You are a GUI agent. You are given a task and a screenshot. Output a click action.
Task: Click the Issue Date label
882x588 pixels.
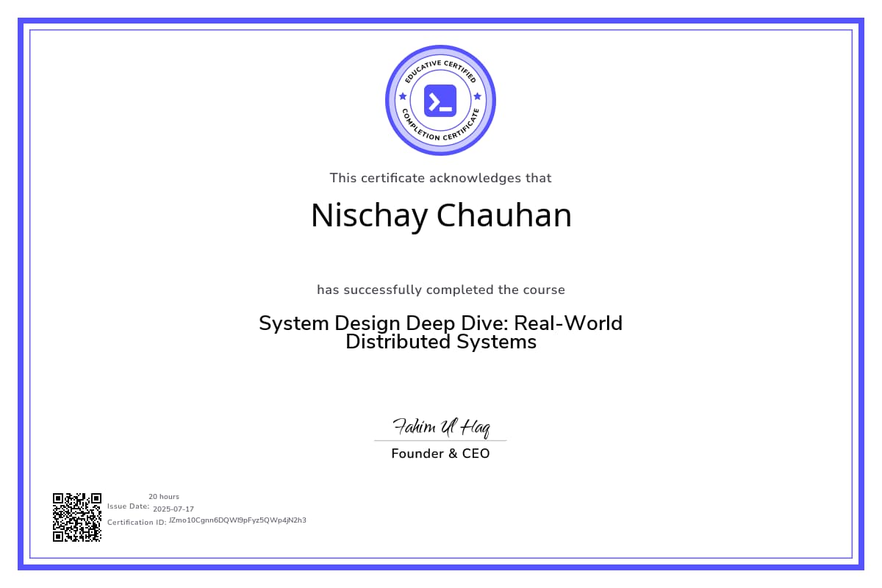point(129,506)
